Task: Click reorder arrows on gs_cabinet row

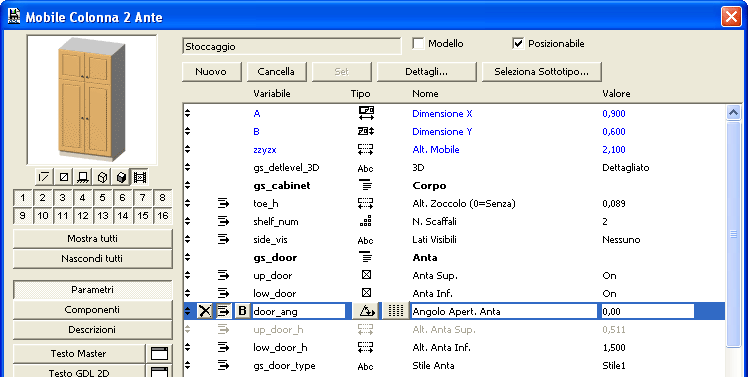Action: [x=187, y=186]
